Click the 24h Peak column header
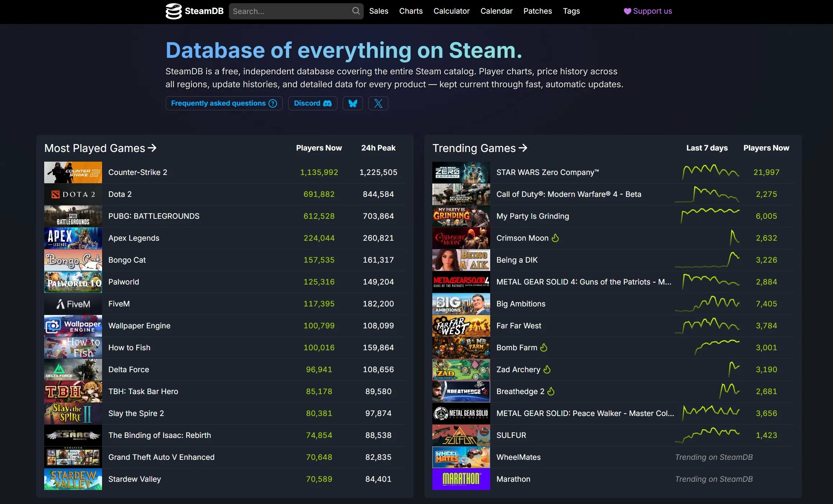The image size is (833, 504). pos(378,148)
